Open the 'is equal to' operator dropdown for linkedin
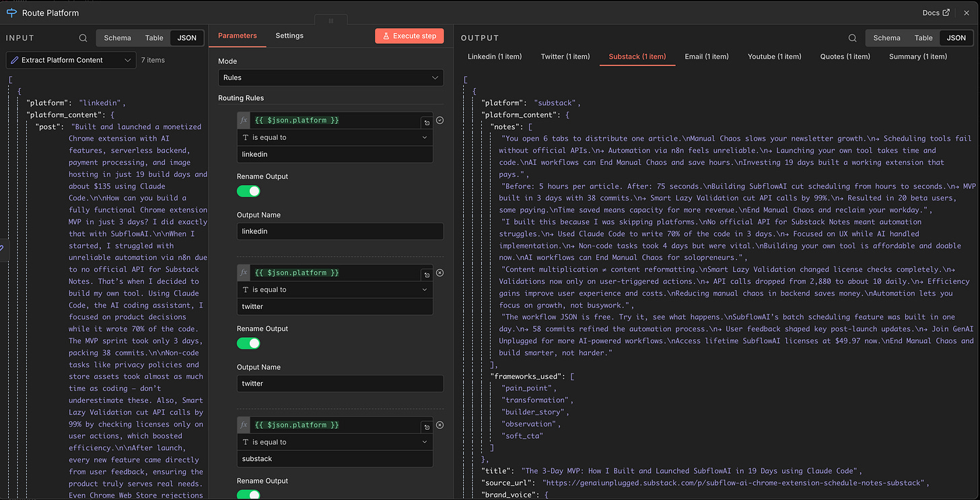The height and width of the screenshot is (500, 980). 335,137
